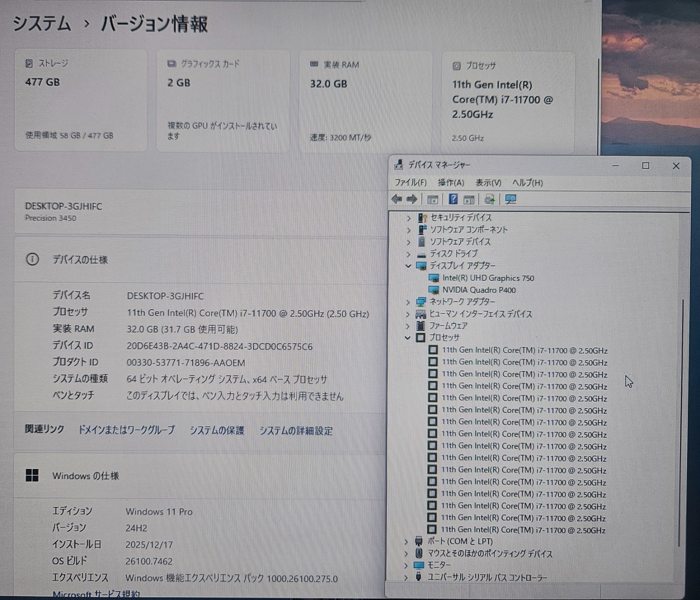Click the scan for hardware changes monitor icon
Screen dimensions: 700x600
(511, 199)
